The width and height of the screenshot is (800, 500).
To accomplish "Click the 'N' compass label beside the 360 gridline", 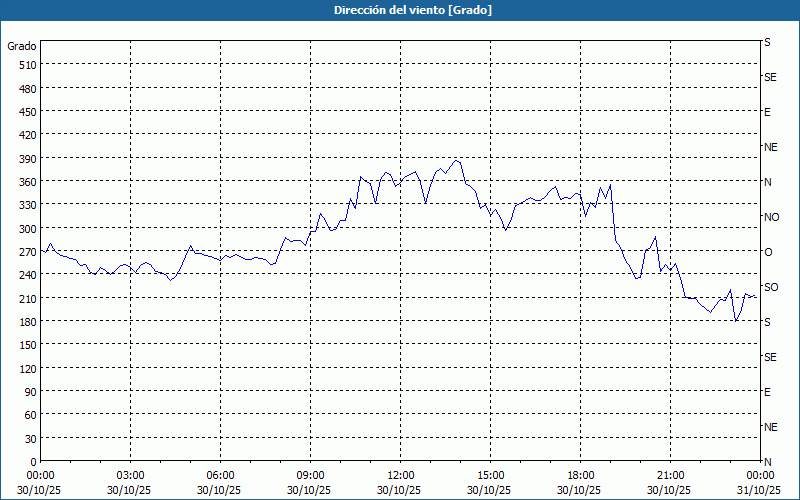I will (767, 182).
